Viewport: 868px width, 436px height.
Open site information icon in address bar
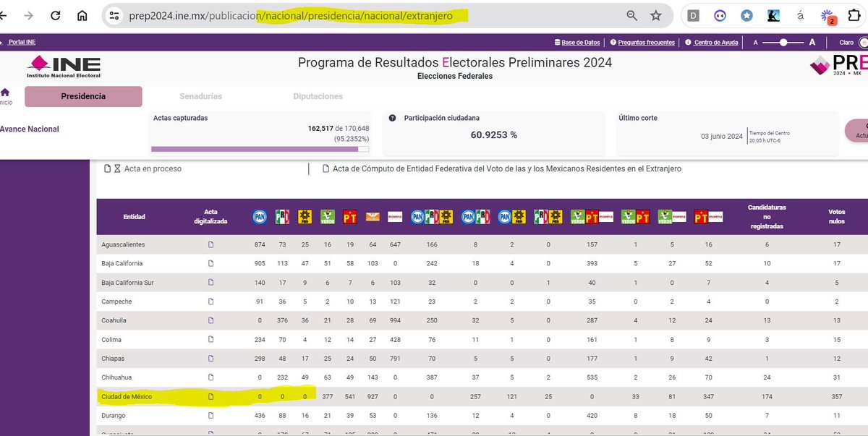112,15
